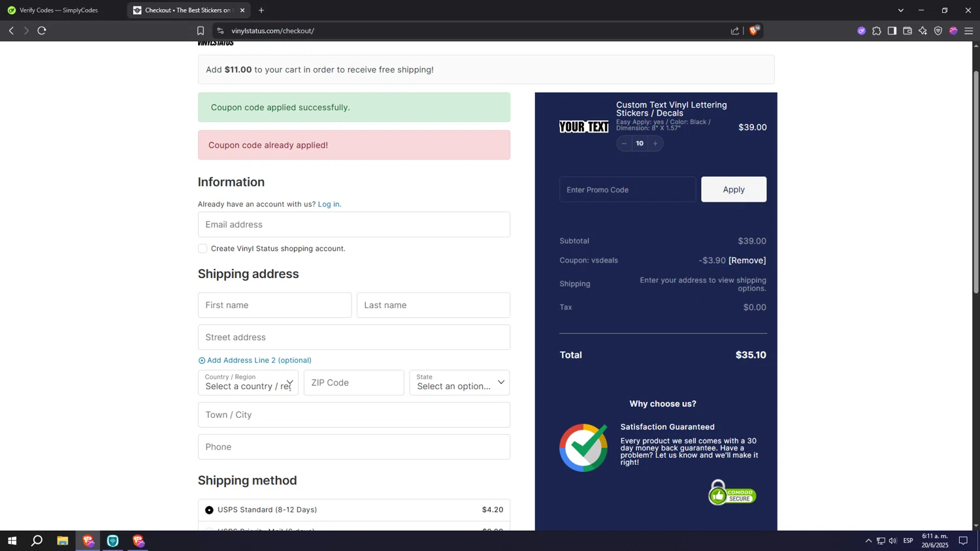Open the browser hamburger menu

pyautogui.click(x=969, y=31)
